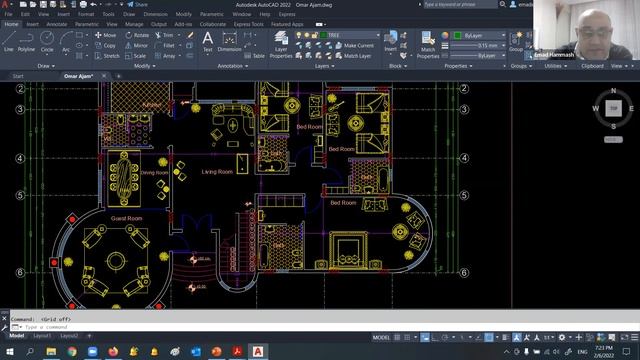
Task: Select the Circle tool
Action: click(47, 42)
